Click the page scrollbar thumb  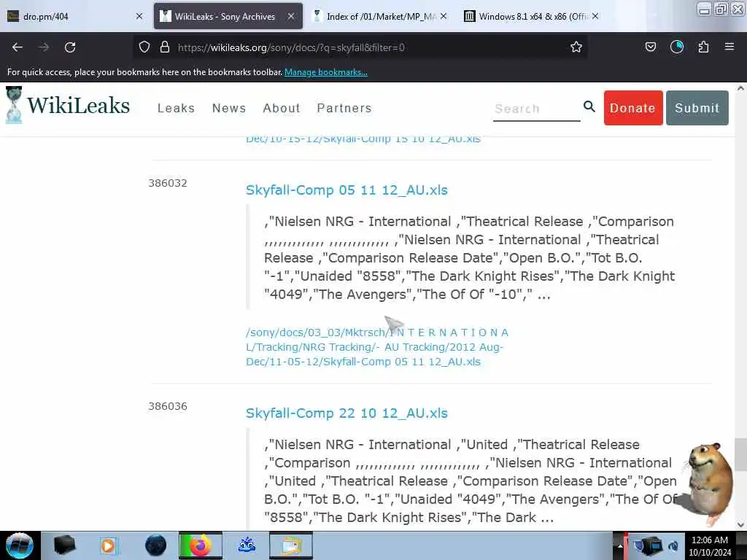pyautogui.click(x=740, y=454)
